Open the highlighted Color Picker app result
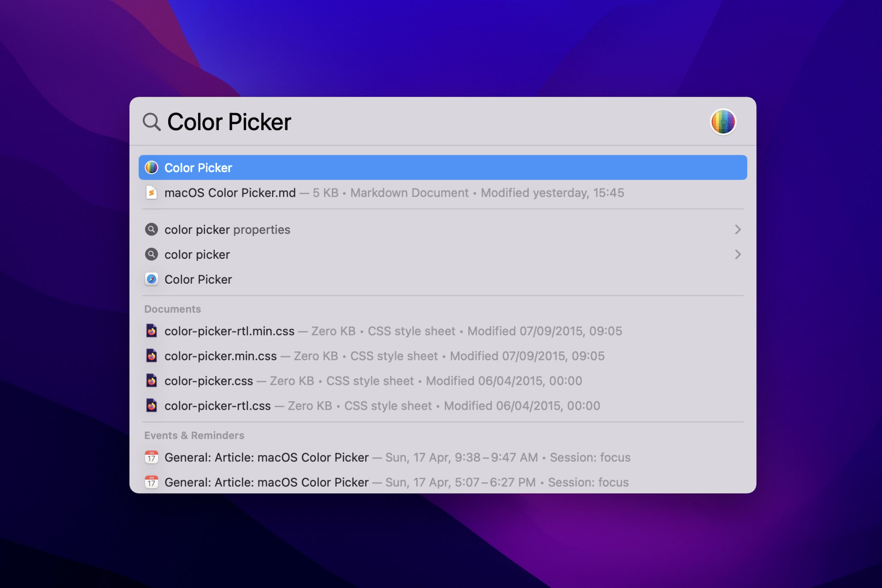The height and width of the screenshot is (588, 882). click(443, 168)
